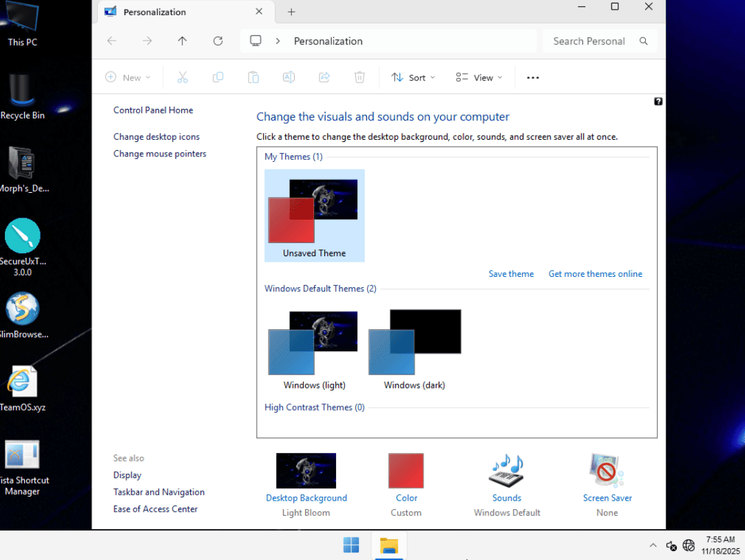This screenshot has width=745, height=560.
Task: Open the Sounds settings icon
Action: pos(506,471)
